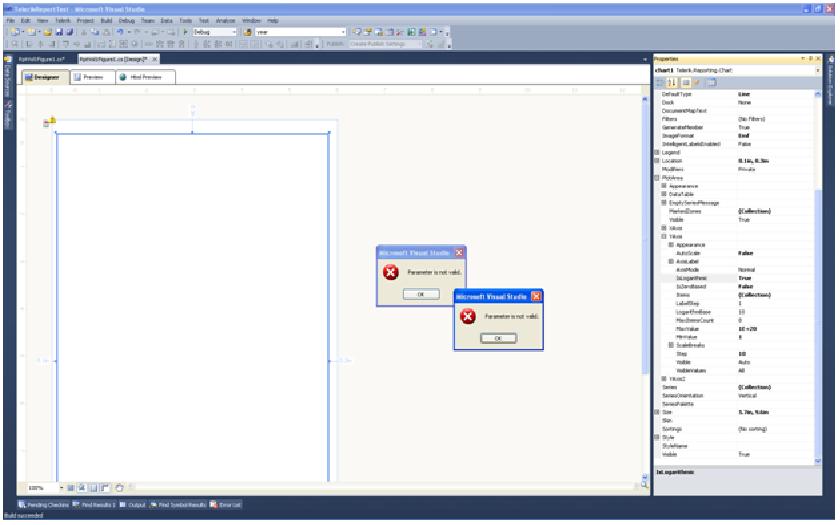Expand the AxisLabel property

pyautogui.click(x=671, y=261)
